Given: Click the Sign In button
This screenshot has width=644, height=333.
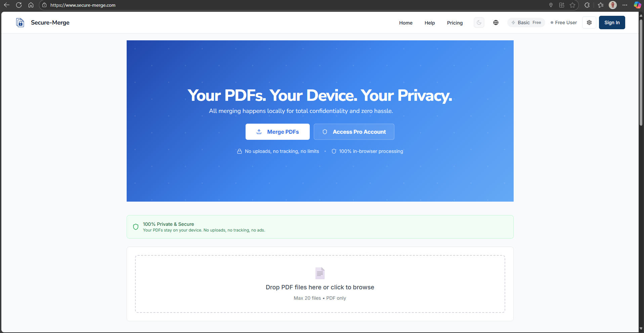Looking at the screenshot, I should point(612,23).
